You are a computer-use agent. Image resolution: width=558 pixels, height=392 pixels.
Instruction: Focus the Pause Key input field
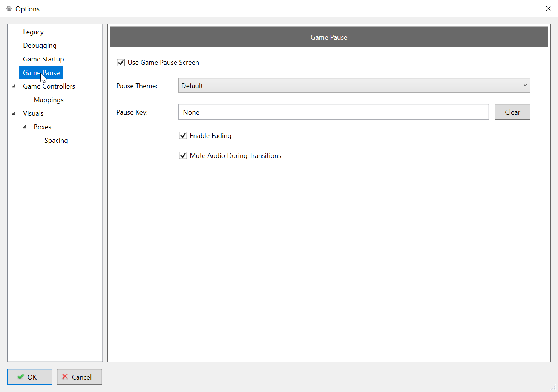click(333, 112)
